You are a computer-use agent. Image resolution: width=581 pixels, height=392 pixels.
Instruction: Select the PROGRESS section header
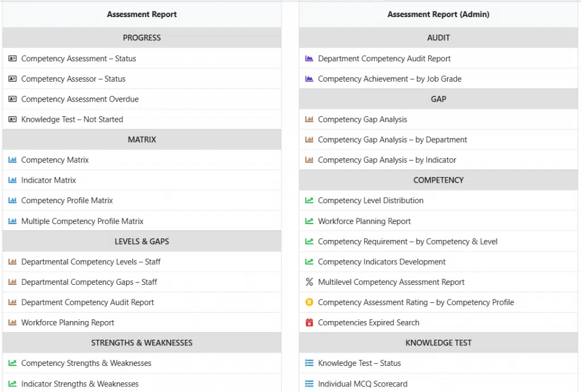click(142, 37)
